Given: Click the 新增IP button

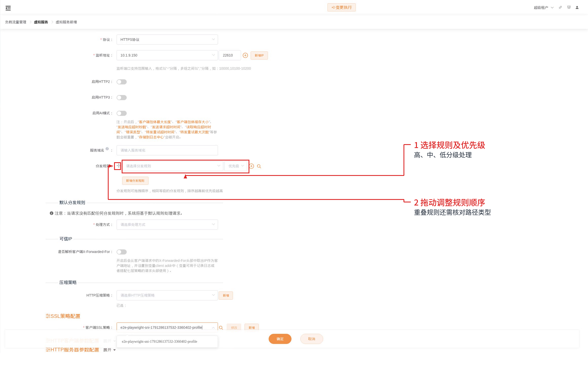Looking at the screenshot, I should (x=259, y=55).
